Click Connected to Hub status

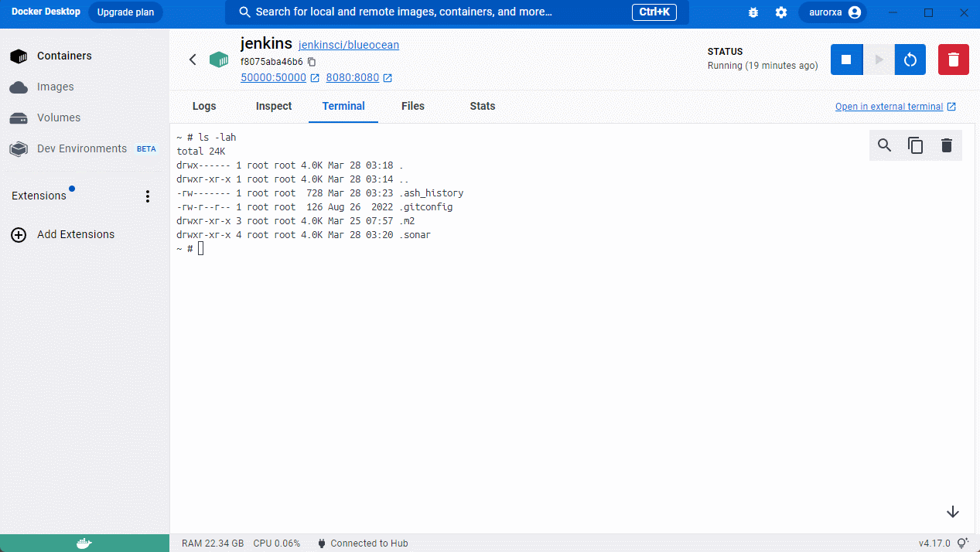coord(363,543)
